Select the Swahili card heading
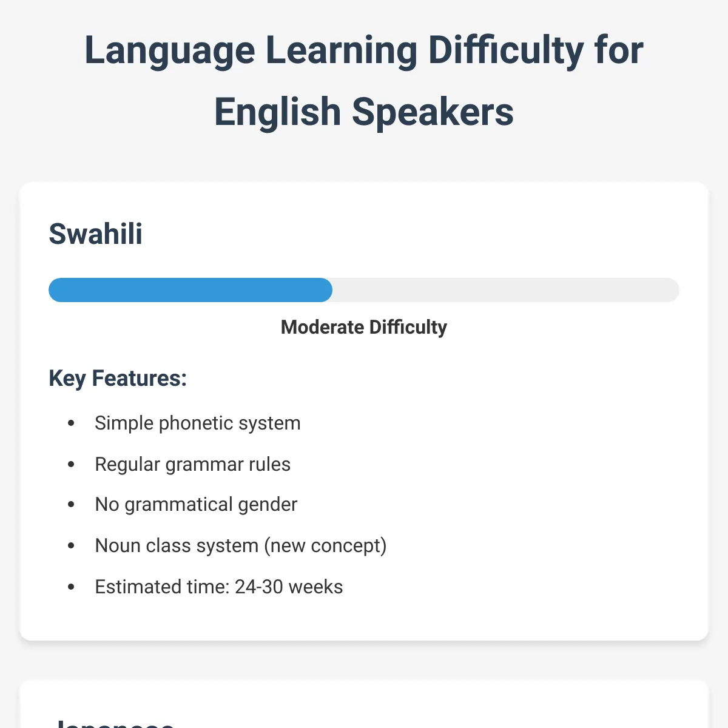This screenshot has width=728, height=728. pos(96,234)
